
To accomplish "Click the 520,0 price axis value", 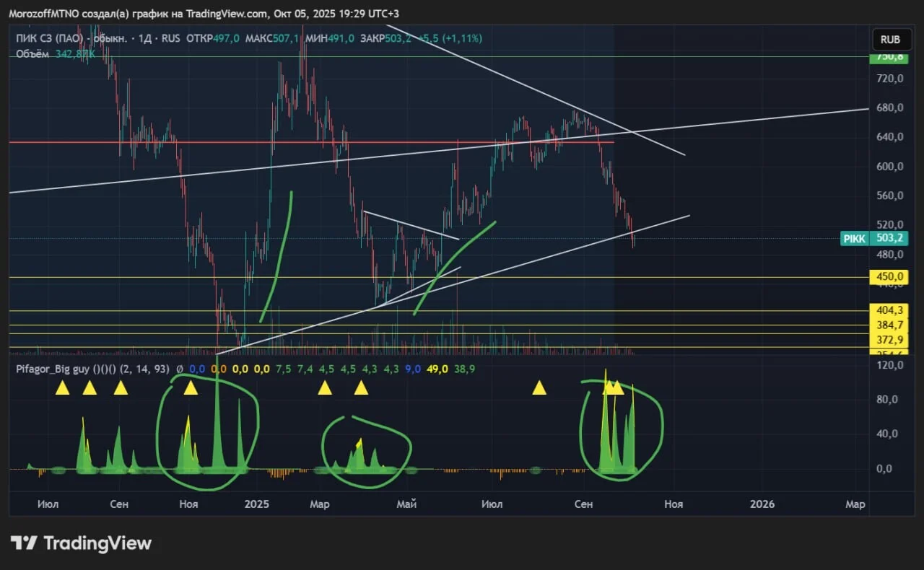I will point(890,224).
